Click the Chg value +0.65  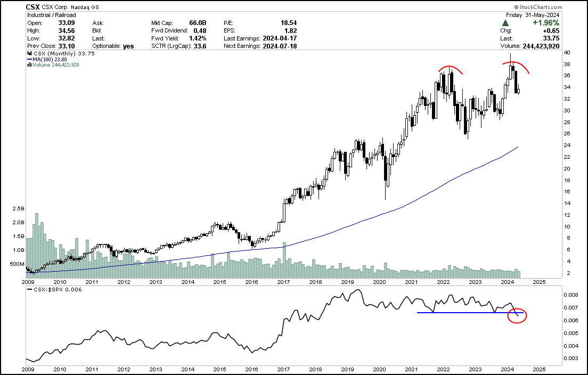click(x=551, y=31)
